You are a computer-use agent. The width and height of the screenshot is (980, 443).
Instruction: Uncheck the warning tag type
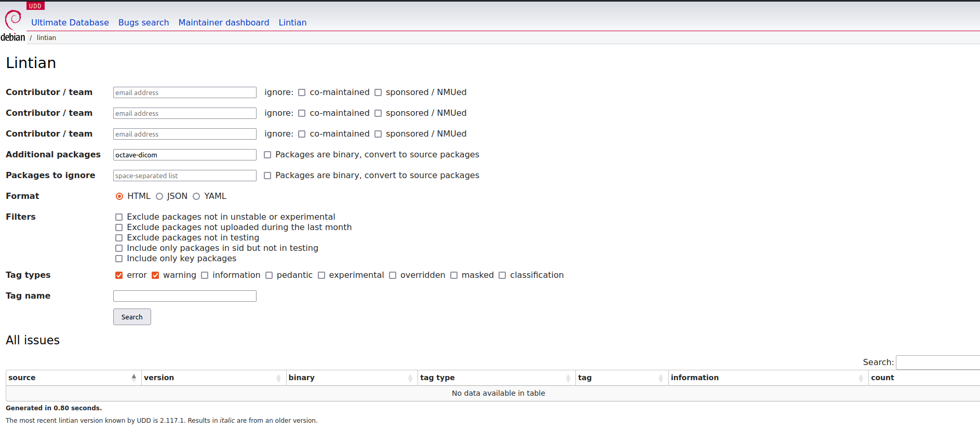(155, 275)
